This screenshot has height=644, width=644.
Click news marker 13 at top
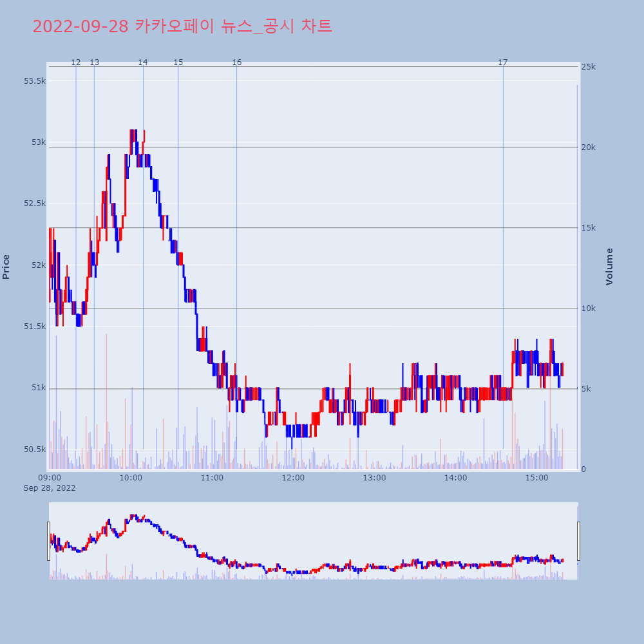click(x=95, y=62)
